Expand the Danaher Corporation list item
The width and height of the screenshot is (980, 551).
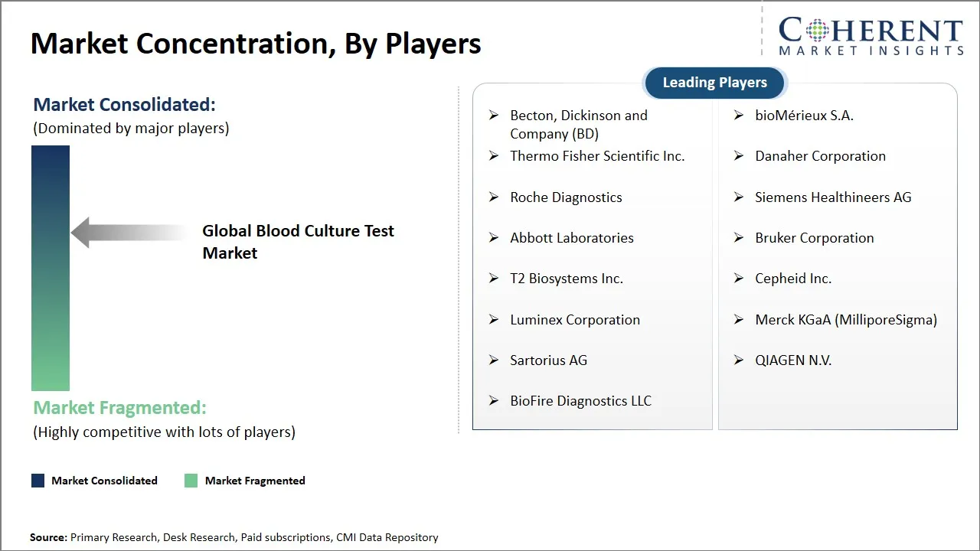[x=820, y=156]
